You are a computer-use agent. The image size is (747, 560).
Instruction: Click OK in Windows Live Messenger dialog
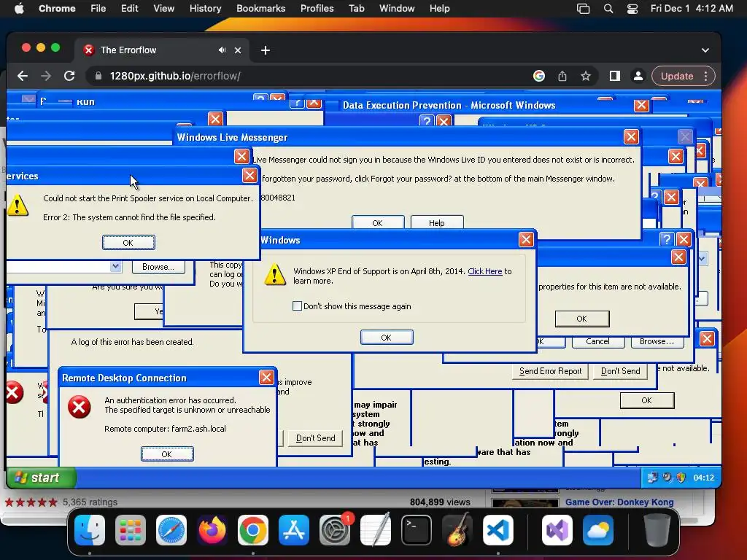[377, 222]
